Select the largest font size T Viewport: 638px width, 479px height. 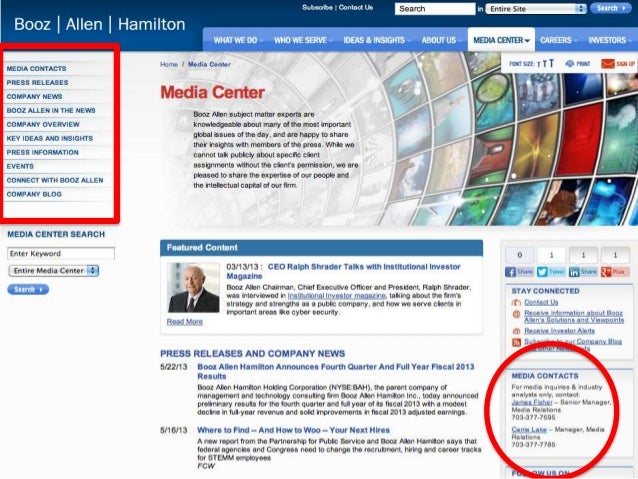click(x=551, y=63)
